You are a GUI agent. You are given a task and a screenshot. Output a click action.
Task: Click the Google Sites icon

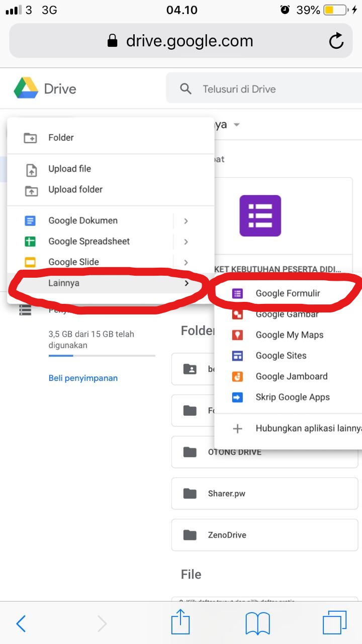(x=237, y=356)
